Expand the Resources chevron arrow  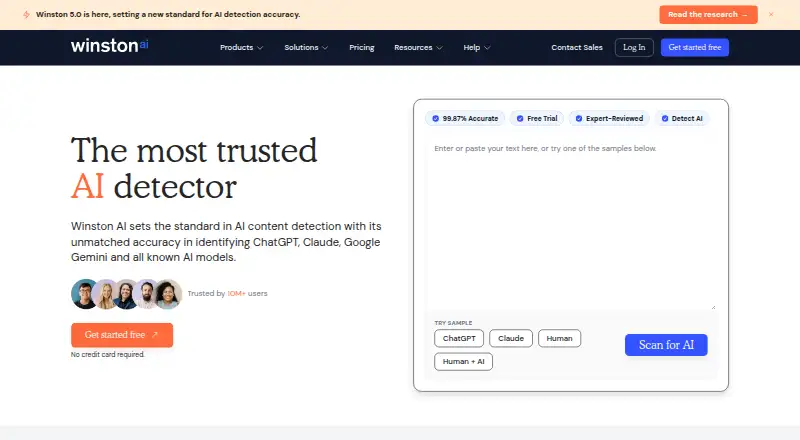(x=439, y=48)
